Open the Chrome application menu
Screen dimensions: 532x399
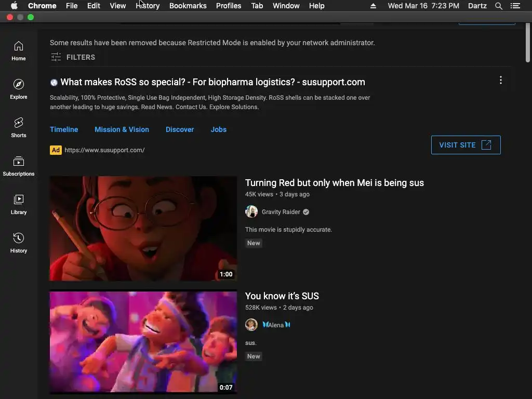click(42, 6)
